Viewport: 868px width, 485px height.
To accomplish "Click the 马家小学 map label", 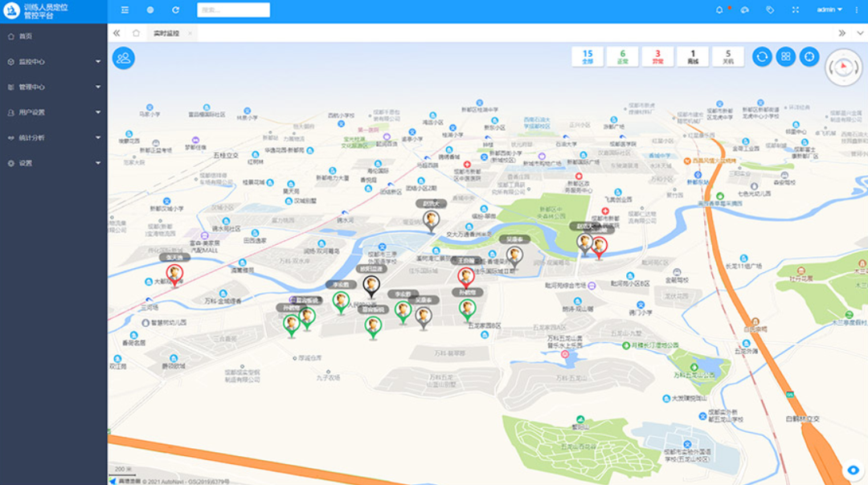I will coord(149,115).
